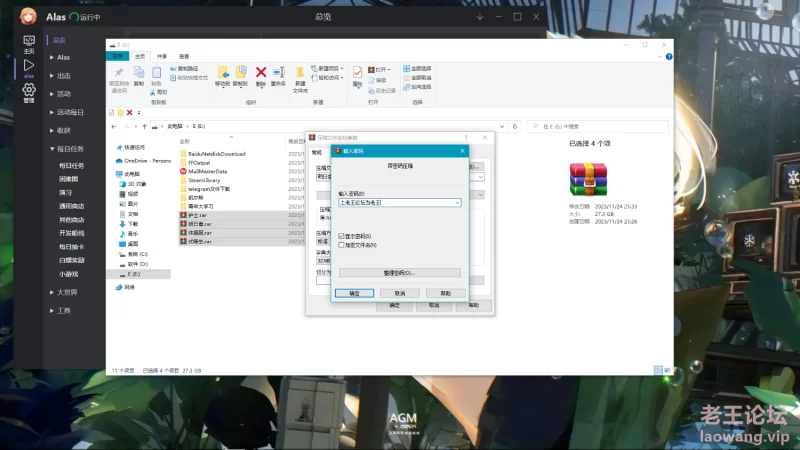
Task: Collapse the 每日任务 section in Alas
Action: coord(67,149)
